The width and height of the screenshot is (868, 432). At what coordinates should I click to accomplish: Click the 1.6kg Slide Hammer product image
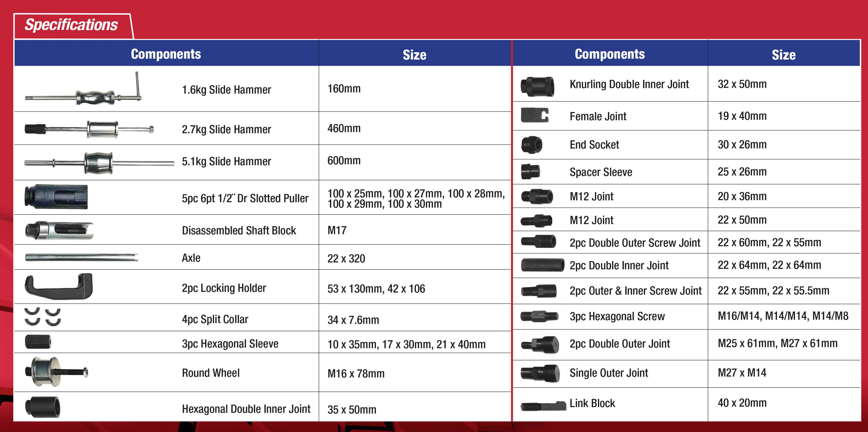[x=83, y=88]
